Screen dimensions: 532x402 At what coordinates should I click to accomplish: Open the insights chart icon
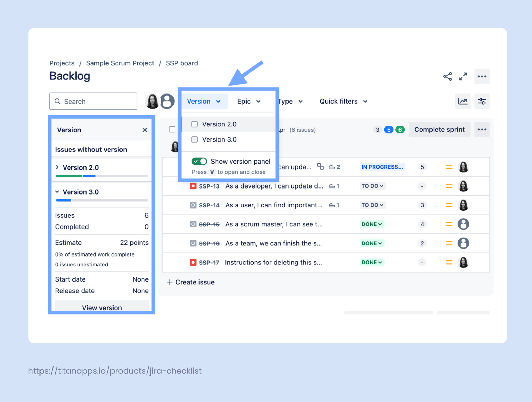[x=463, y=101]
